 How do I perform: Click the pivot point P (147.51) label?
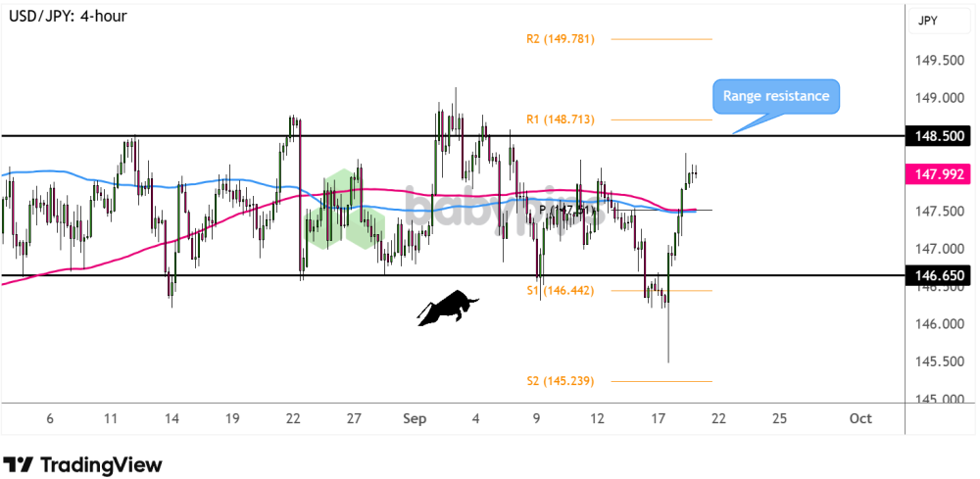(566, 211)
